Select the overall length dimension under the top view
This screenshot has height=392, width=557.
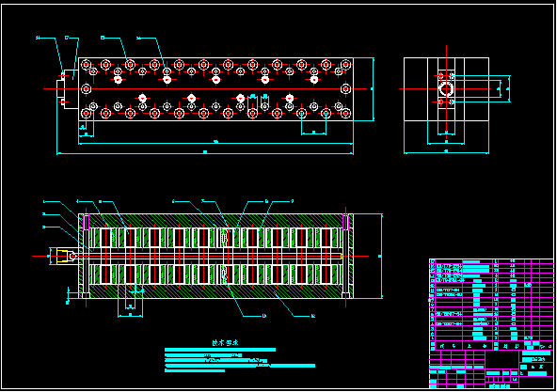click(x=205, y=153)
